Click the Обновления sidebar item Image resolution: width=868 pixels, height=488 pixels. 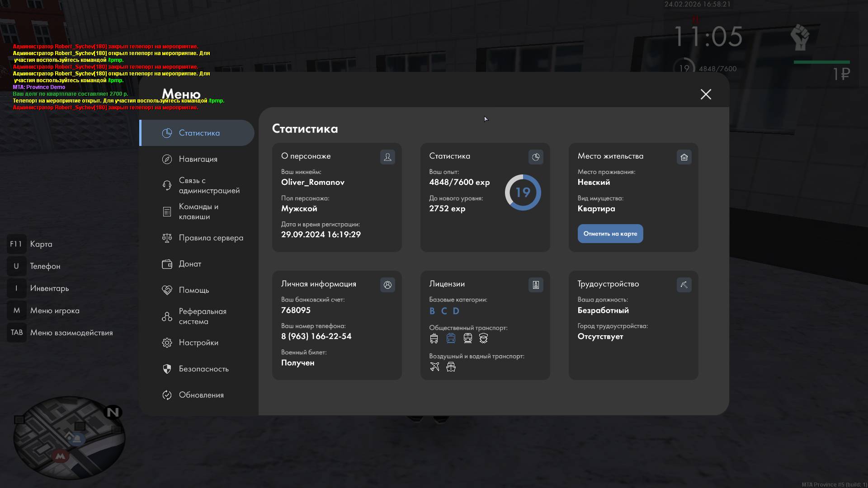pos(201,395)
